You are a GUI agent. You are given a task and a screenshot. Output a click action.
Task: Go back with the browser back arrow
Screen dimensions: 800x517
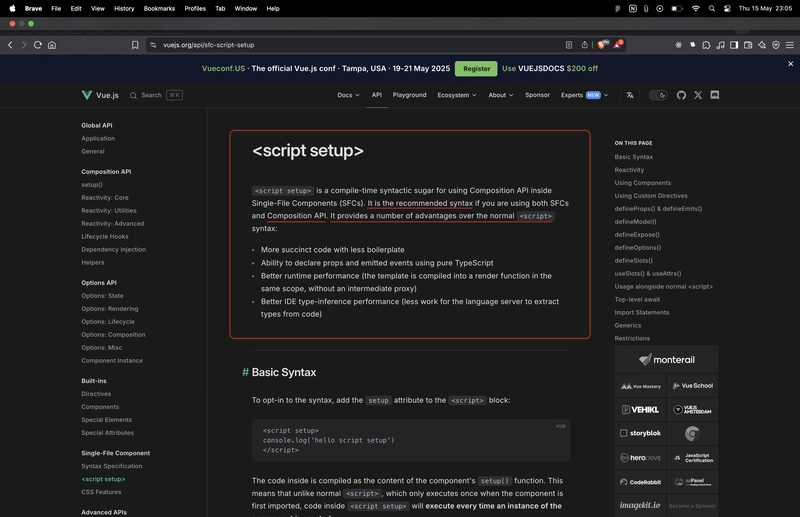point(10,45)
